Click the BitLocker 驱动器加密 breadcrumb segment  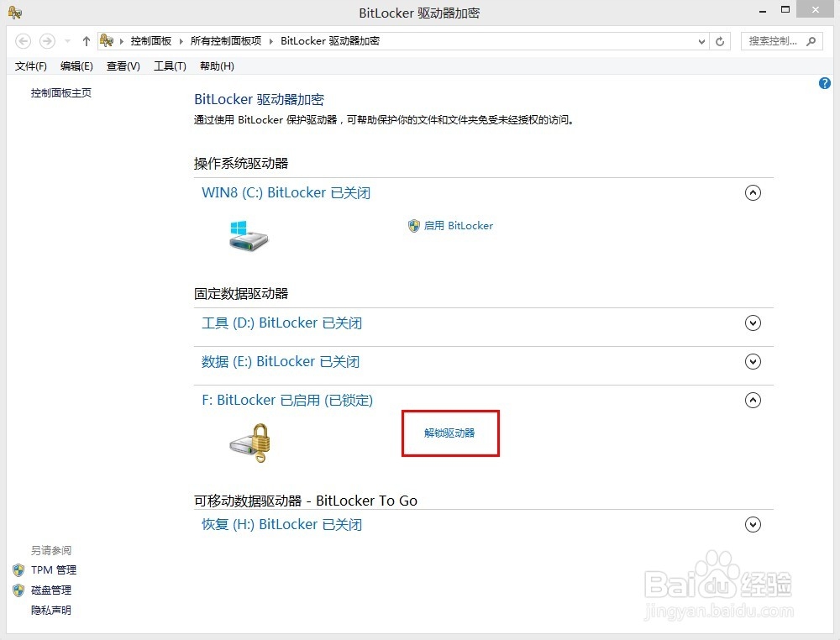[x=330, y=40]
